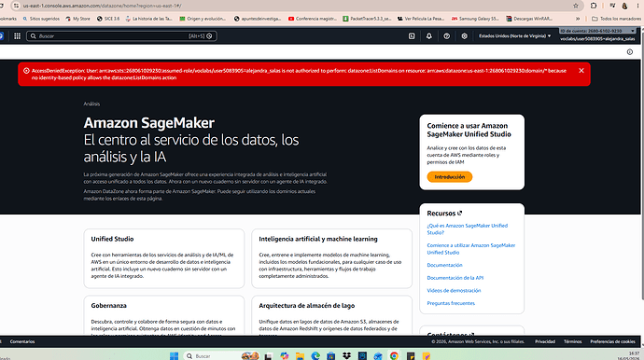Screen dimensions: 644x360
Task: Open the Chrome extensions puzzle icon
Action: [594, 6]
